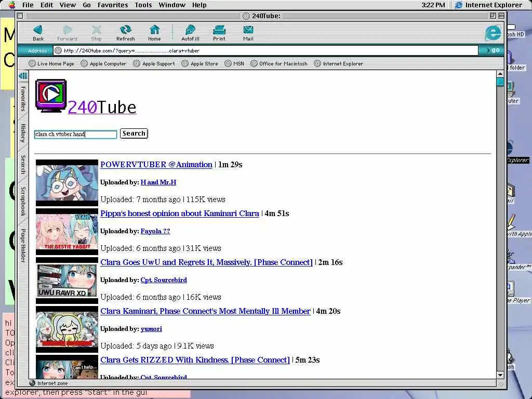Open the File menu
The image size is (532, 399).
pyautogui.click(x=28, y=5)
